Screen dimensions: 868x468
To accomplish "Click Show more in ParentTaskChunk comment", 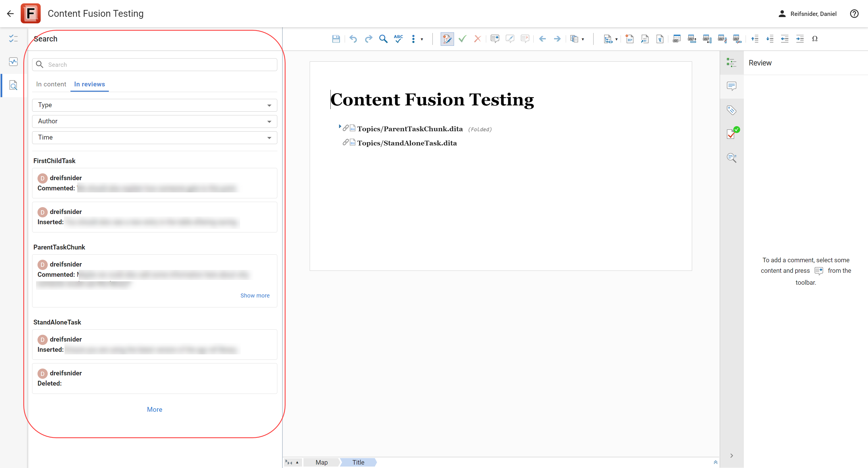I will click(255, 295).
